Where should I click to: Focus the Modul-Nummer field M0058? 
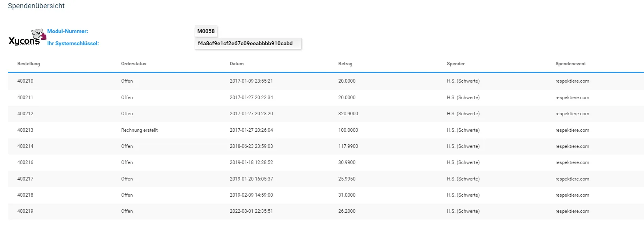tap(206, 31)
